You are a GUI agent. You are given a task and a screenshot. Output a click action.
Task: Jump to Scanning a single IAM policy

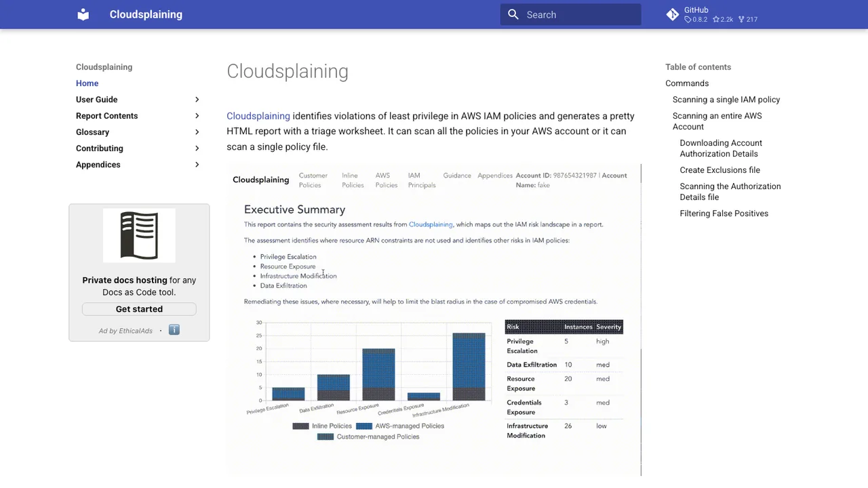point(726,100)
